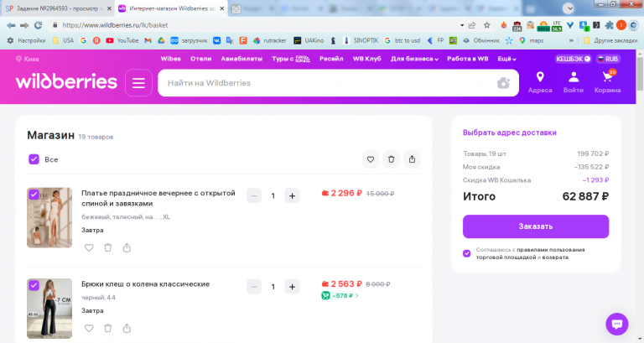Click the Войти profile icon

pos(573,82)
